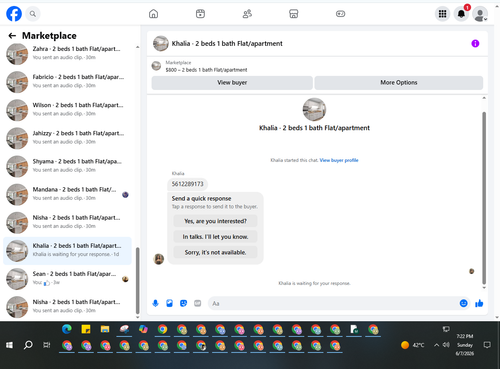Screen dimensions: 500x369
Task: Click the volume speaker tray icon
Action: tap(446, 345)
